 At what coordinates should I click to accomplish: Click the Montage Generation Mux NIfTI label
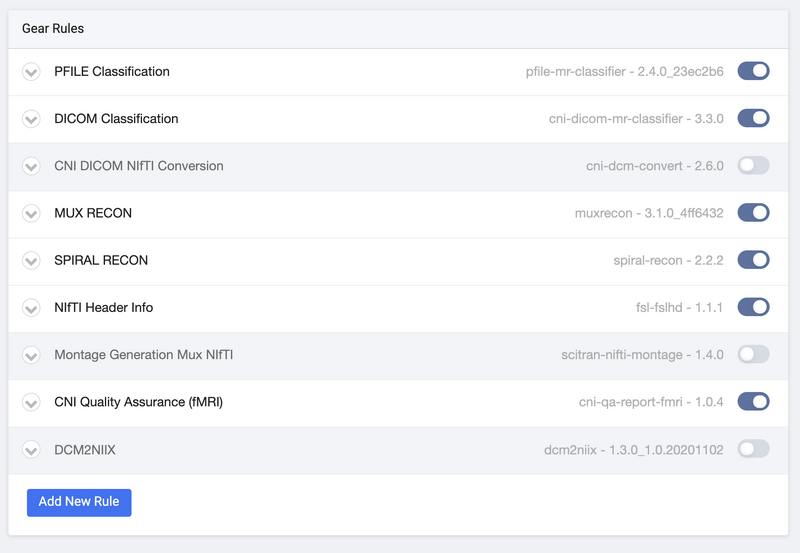[x=143, y=355]
